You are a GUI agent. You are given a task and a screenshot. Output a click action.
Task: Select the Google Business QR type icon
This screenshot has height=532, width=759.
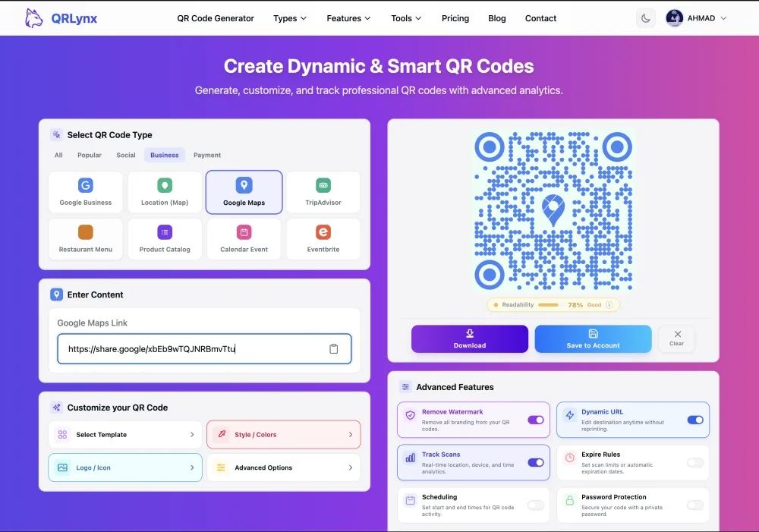pos(86,185)
